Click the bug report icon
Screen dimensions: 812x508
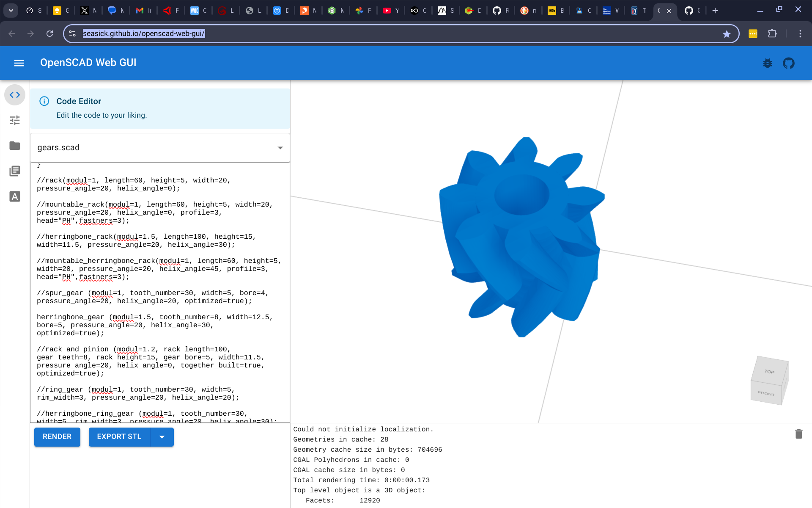pyautogui.click(x=768, y=63)
